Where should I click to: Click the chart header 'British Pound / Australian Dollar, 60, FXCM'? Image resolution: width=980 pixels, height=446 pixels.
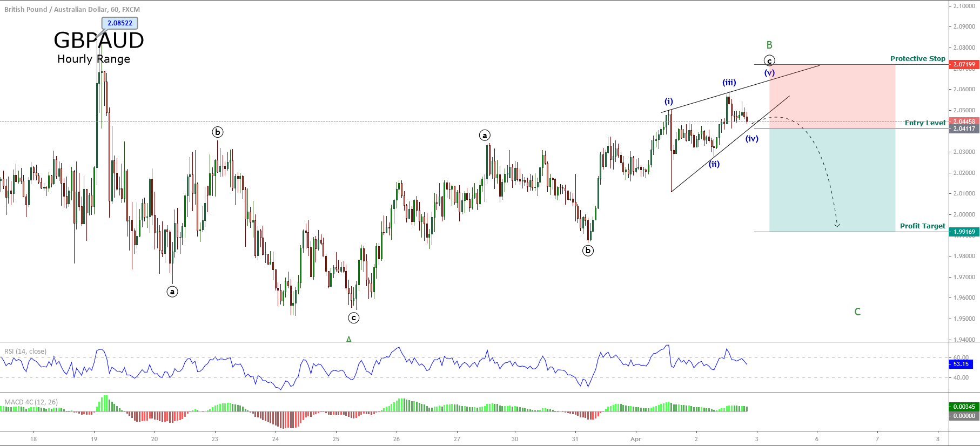pos(72,9)
